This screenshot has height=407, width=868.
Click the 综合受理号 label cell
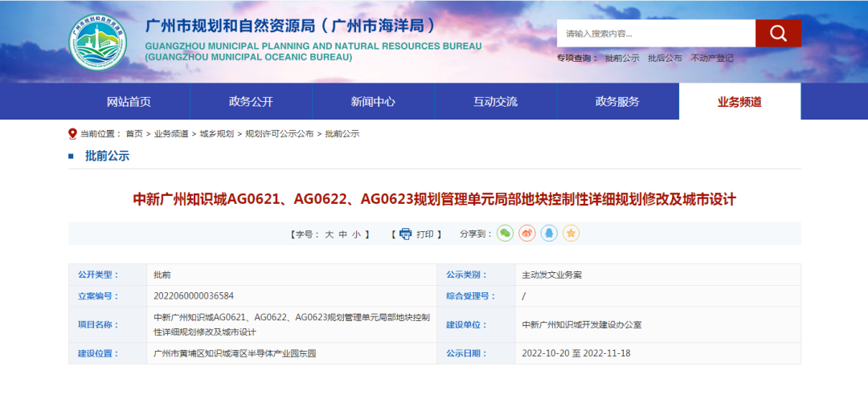[476, 296]
